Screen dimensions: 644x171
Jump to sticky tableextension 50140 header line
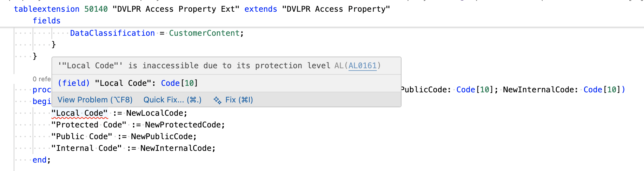(x=202, y=9)
